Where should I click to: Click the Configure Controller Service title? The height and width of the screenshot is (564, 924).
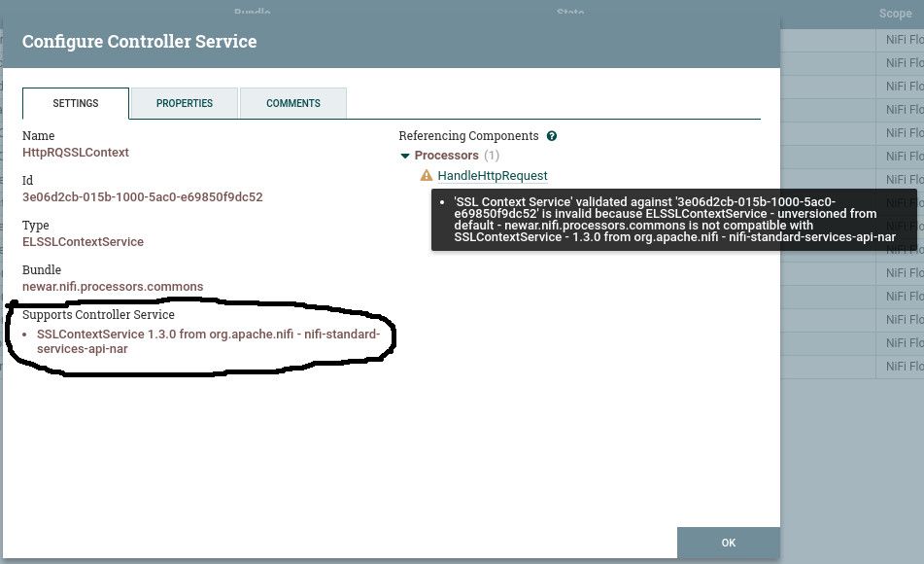pos(140,41)
